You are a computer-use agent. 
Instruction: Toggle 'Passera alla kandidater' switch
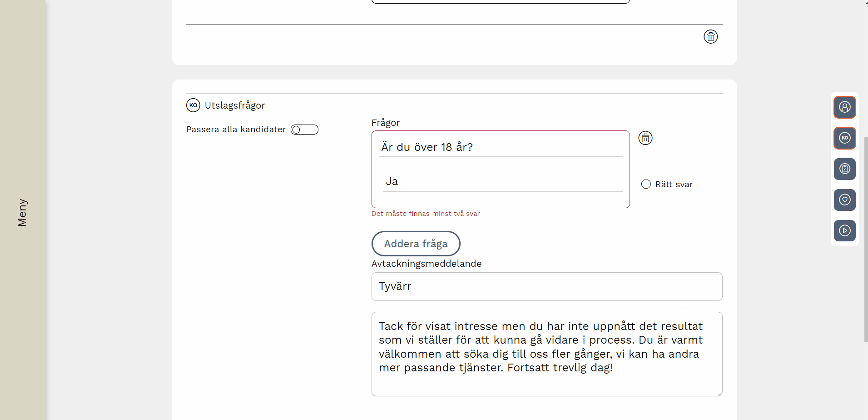304,130
